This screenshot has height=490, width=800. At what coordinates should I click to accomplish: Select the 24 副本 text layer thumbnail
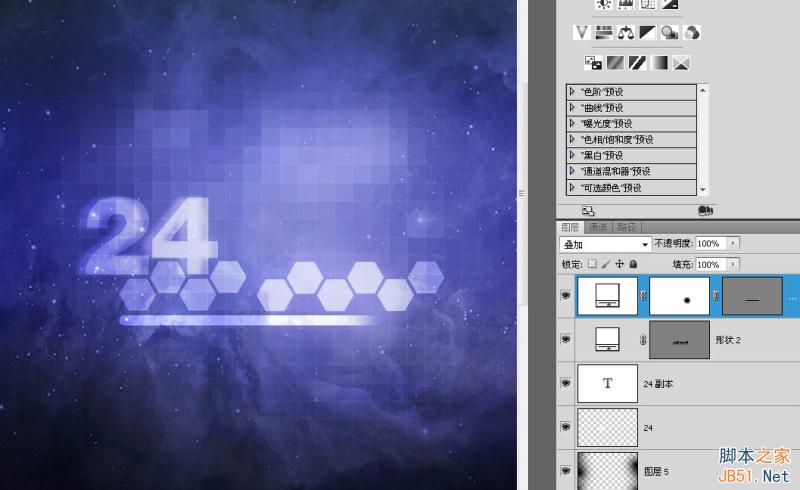pos(607,383)
